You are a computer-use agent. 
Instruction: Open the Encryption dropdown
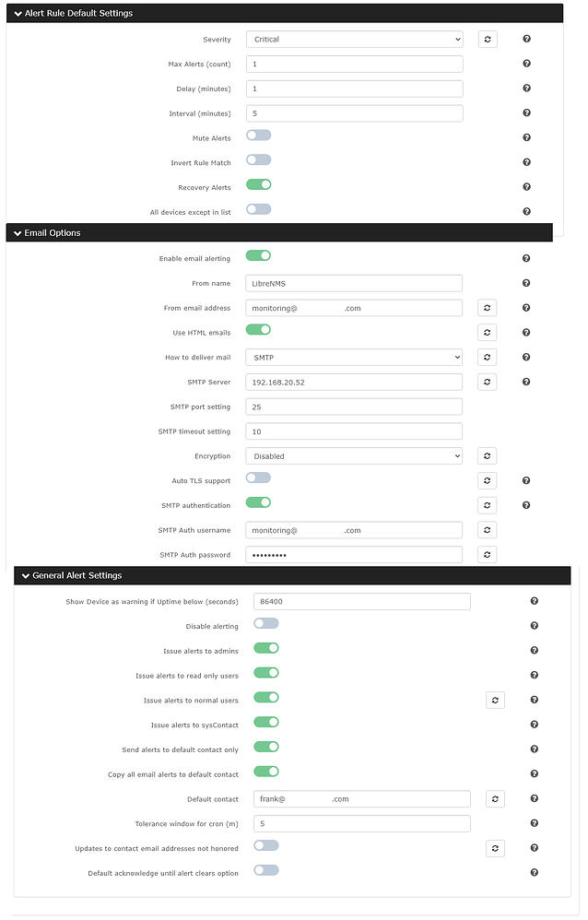(353, 455)
